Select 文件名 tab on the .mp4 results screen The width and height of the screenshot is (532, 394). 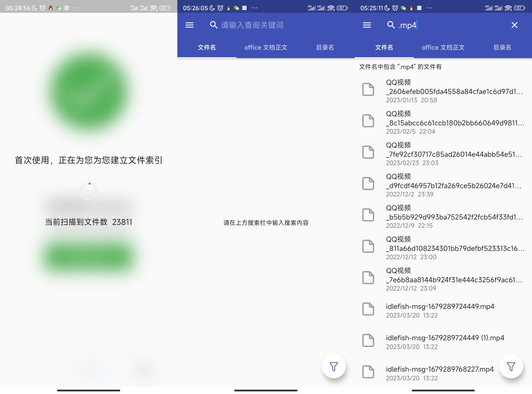384,48
